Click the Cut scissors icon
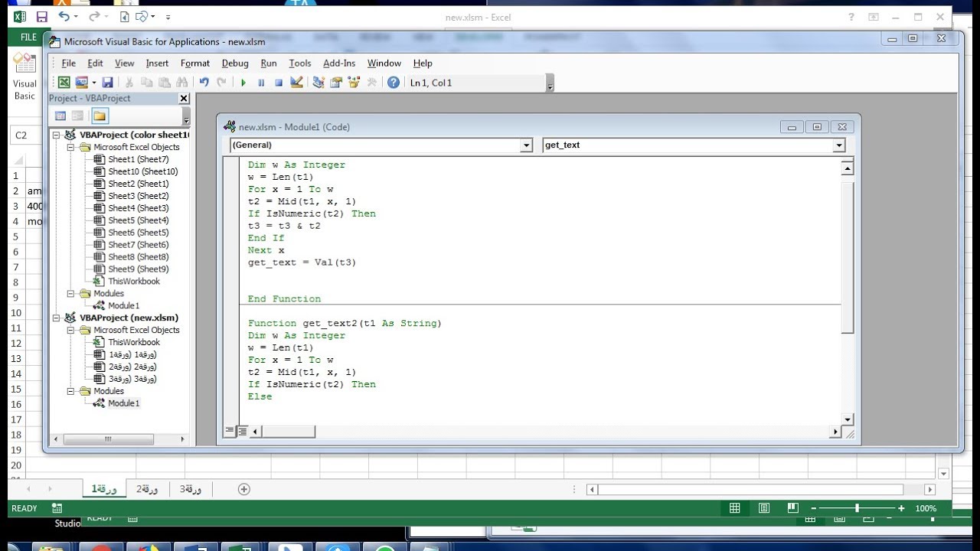Image resolution: width=980 pixels, height=551 pixels. pos(129,83)
